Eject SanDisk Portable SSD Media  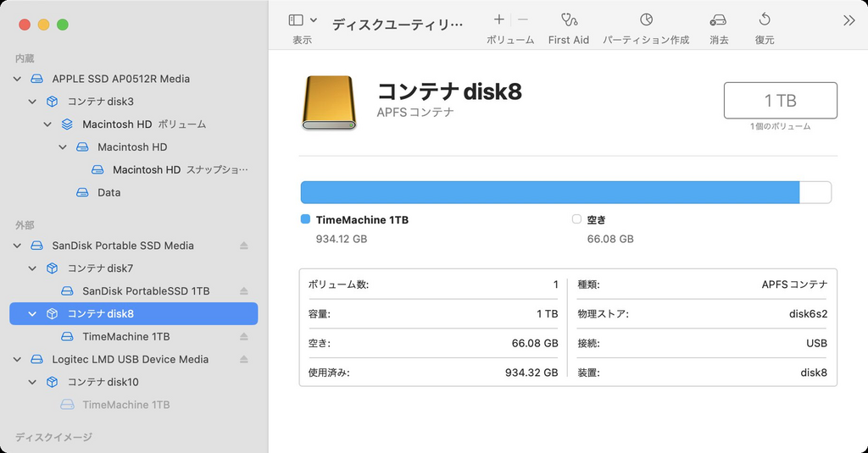tap(243, 246)
